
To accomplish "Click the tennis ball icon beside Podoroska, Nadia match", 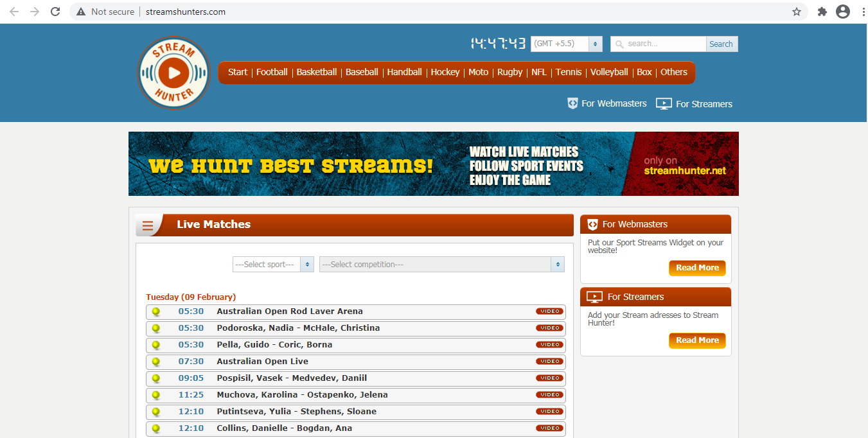I will 155,329.
